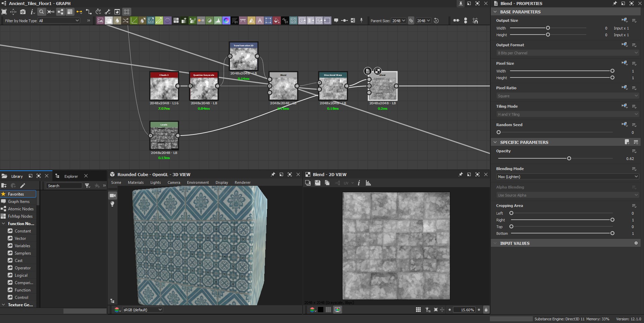Toggle the 2D view zoom lock

coord(486,310)
